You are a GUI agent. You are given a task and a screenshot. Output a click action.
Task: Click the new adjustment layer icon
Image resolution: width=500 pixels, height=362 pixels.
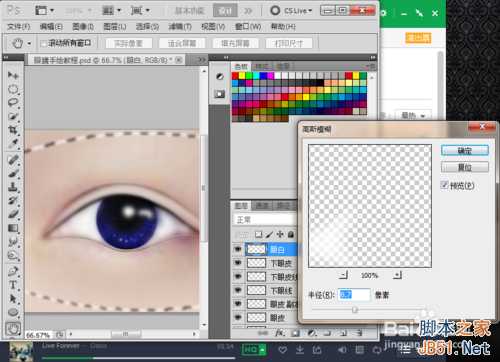click(311, 333)
